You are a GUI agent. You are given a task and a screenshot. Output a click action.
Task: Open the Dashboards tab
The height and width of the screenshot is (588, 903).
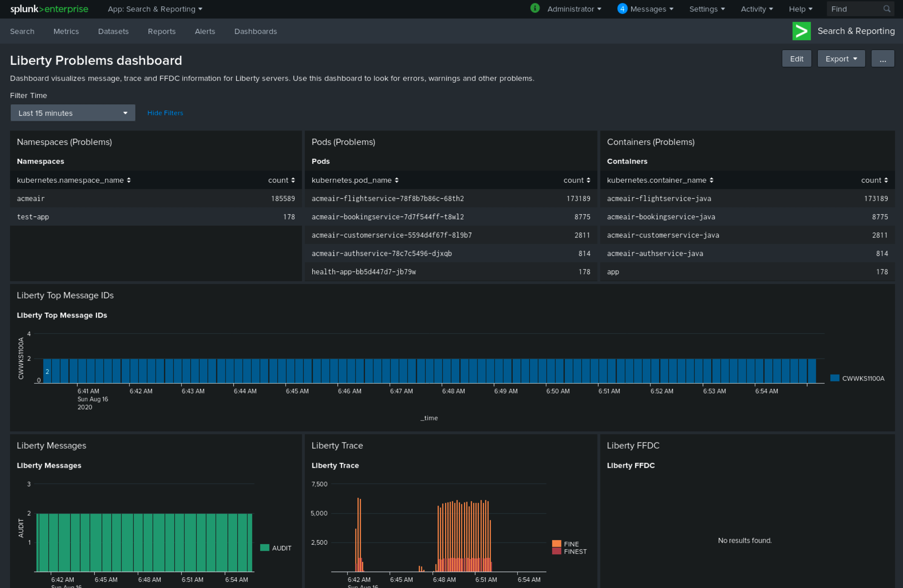coord(255,31)
